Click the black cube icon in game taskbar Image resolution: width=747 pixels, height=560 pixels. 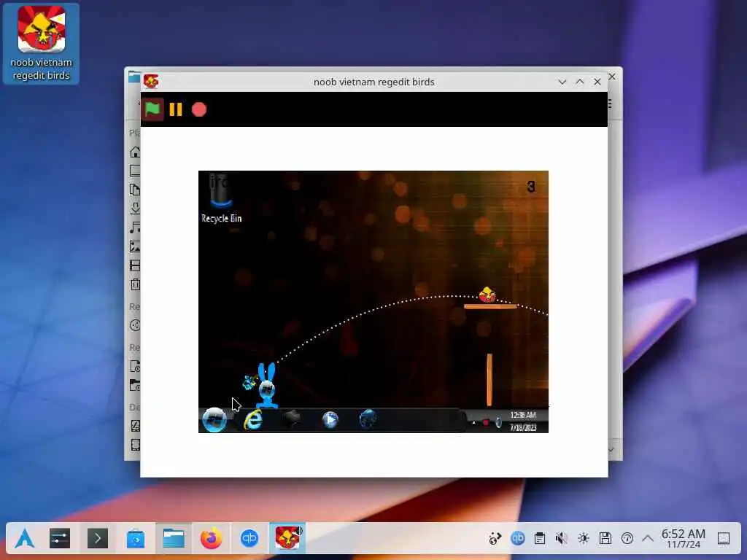(292, 419)
